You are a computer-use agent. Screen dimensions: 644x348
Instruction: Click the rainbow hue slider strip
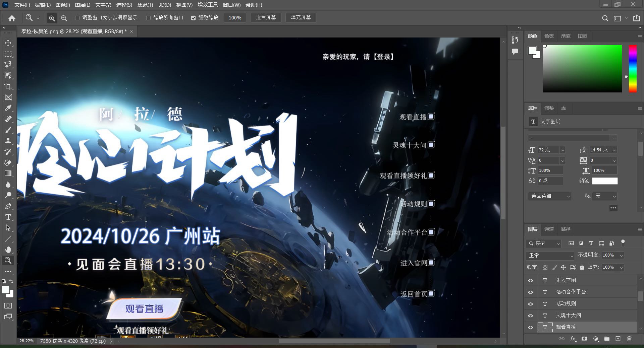pyautogui.click(x=633, y=68)
